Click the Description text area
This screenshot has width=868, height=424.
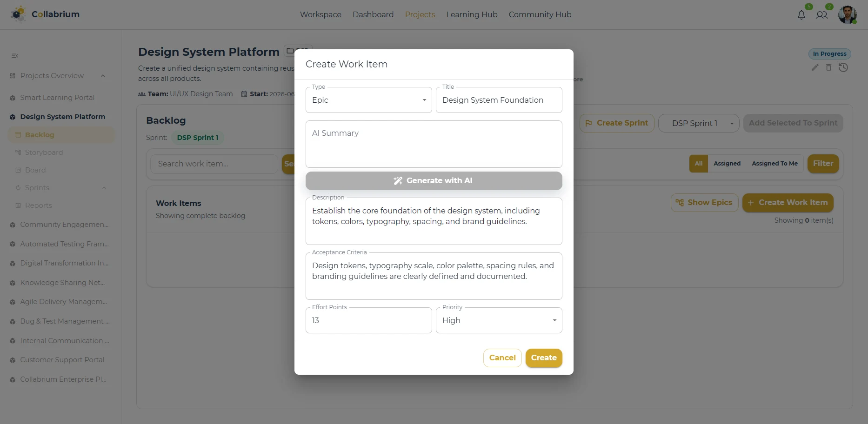click(x=434, y=221)
